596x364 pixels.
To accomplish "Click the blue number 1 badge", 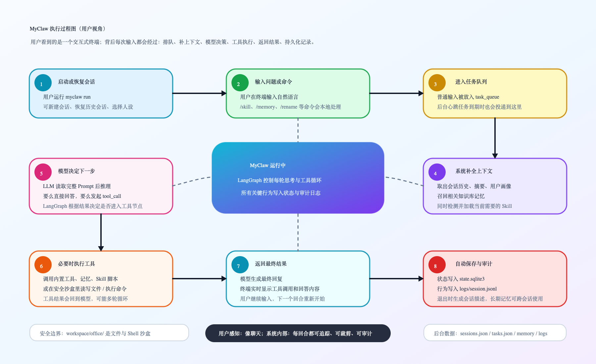I will tap(43, 83).
